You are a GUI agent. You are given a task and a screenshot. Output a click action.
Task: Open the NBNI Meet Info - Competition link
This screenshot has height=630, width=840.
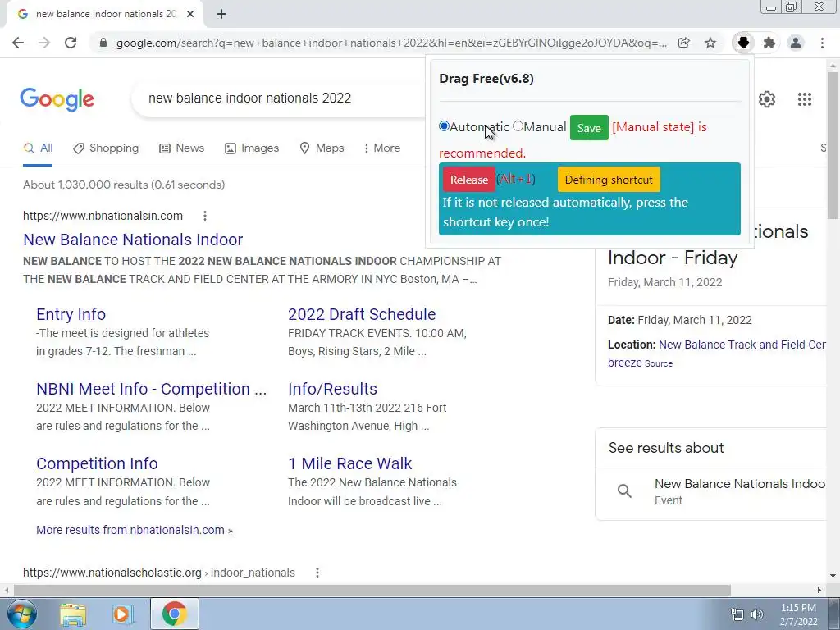(151, 389)
